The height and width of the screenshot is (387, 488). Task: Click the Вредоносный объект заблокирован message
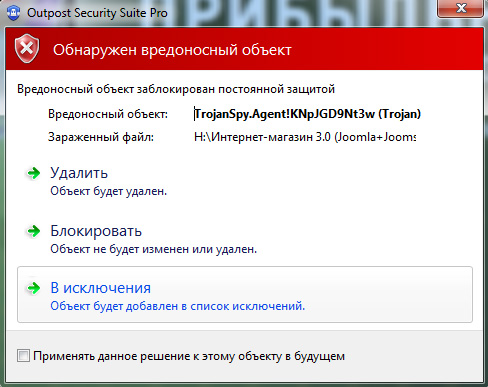176,89
